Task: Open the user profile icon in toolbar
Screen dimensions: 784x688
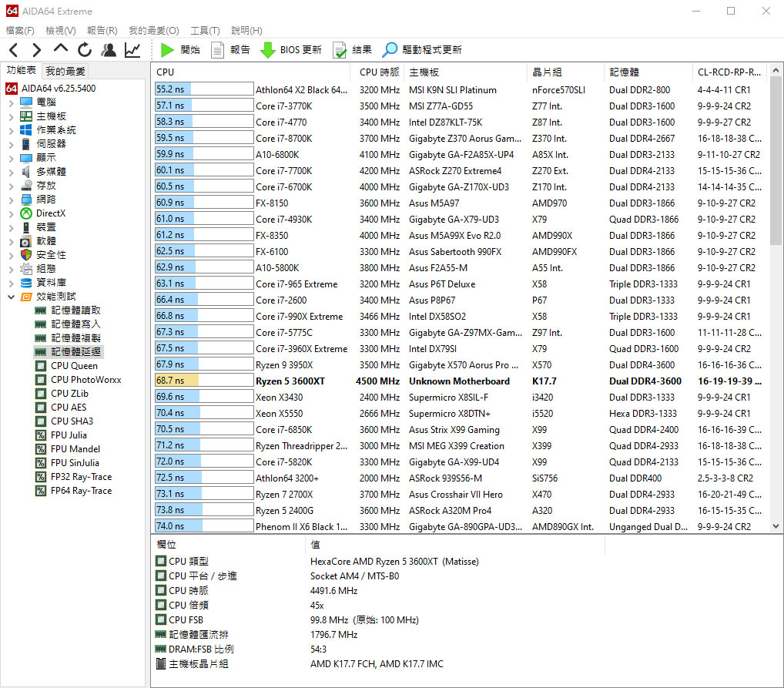Action: 109,49
